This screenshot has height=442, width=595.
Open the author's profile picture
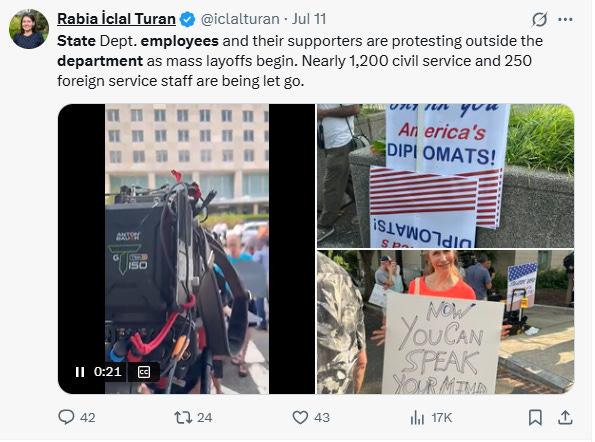coord(29,29)
